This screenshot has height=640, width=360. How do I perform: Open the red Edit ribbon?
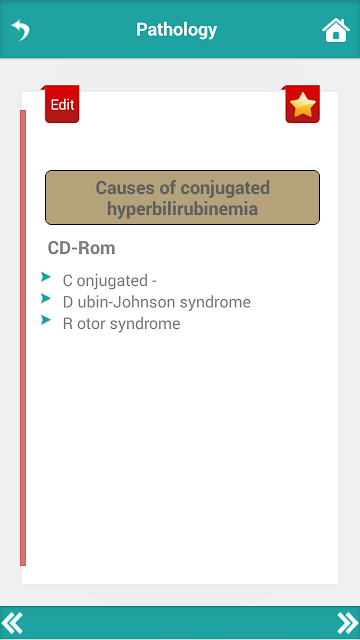click(x=62, y=104)
